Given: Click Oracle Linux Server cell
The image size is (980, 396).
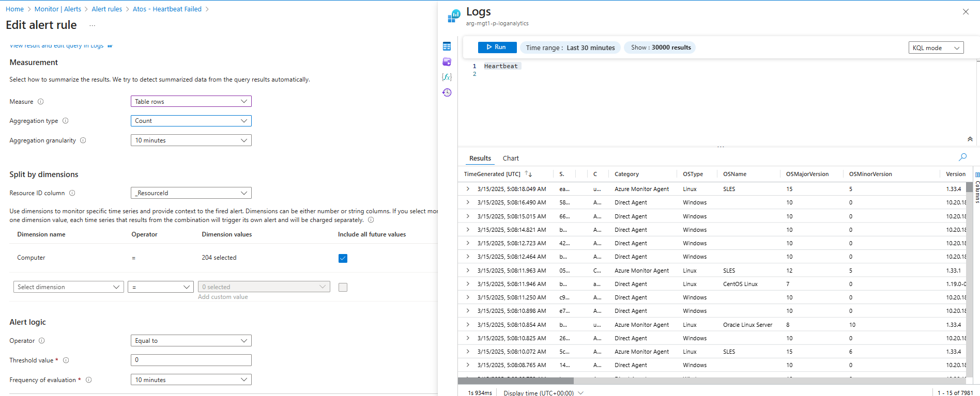Looking at the screenshot, I should click(x=747, y=325).
